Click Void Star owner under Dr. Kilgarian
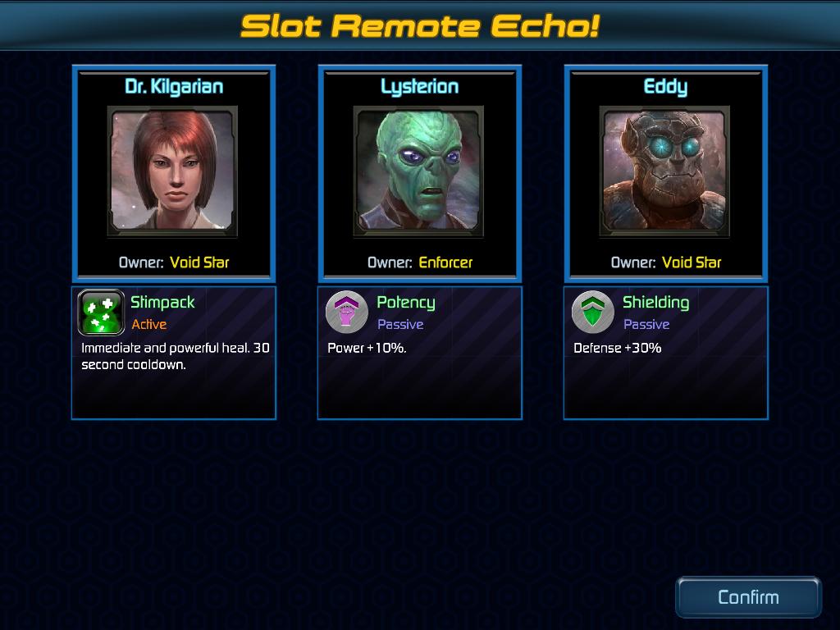Screen dimensions: 840x630 (199, 262)
